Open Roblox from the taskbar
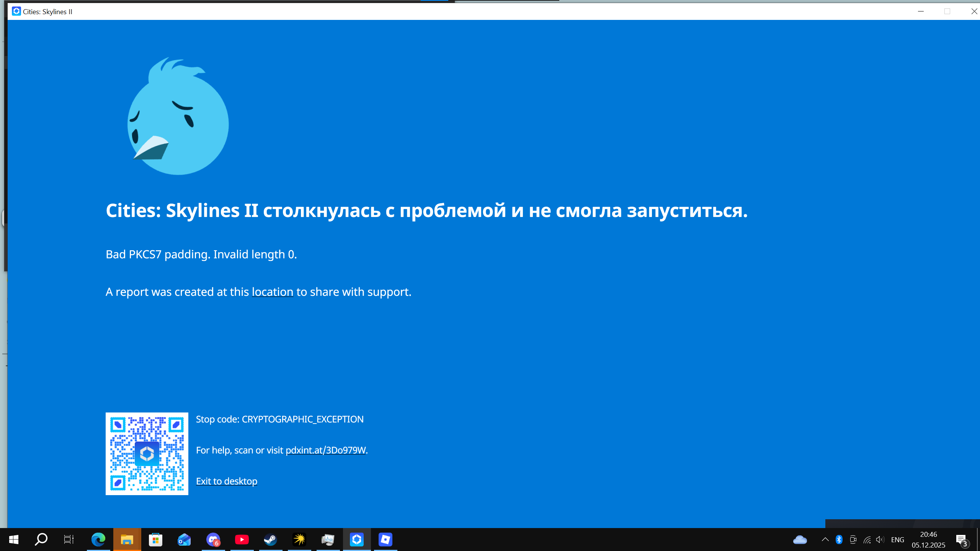 tap(385, 540)
